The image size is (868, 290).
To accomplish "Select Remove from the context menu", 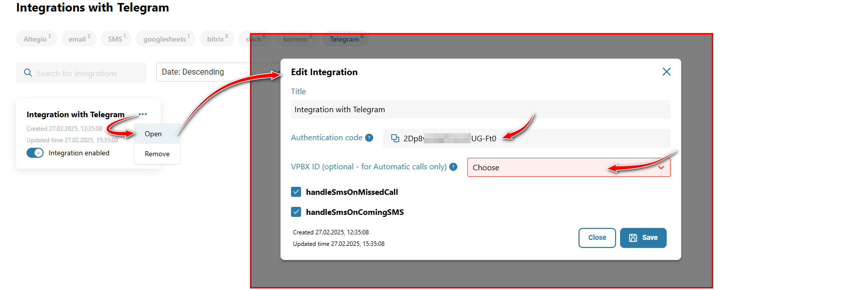I will coord(157,154).
